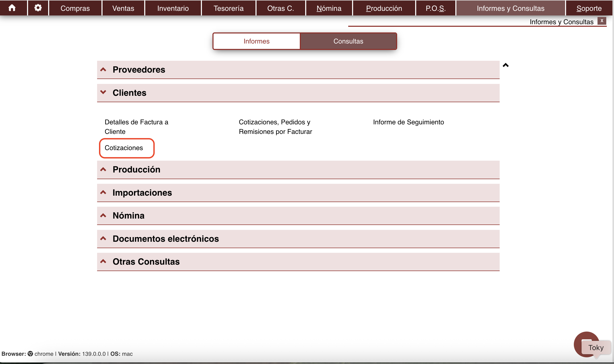Switch to the Consultas tab
The width and height of the screenshot is (614, 364).
pyautogui.click(x=348, y=41)
